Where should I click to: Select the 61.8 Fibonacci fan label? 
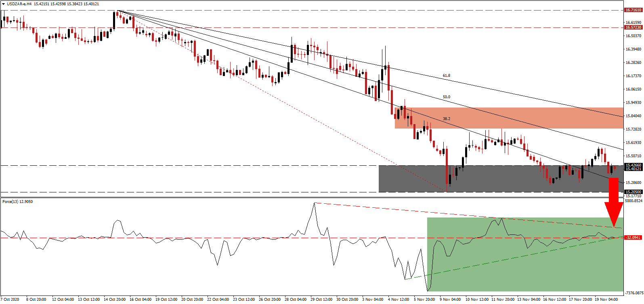[446, 76]
